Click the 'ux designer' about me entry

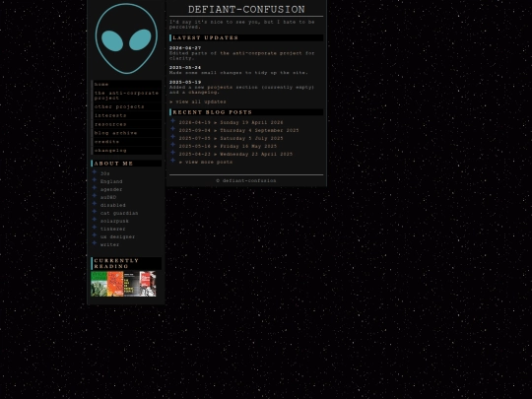click(118, 236)
